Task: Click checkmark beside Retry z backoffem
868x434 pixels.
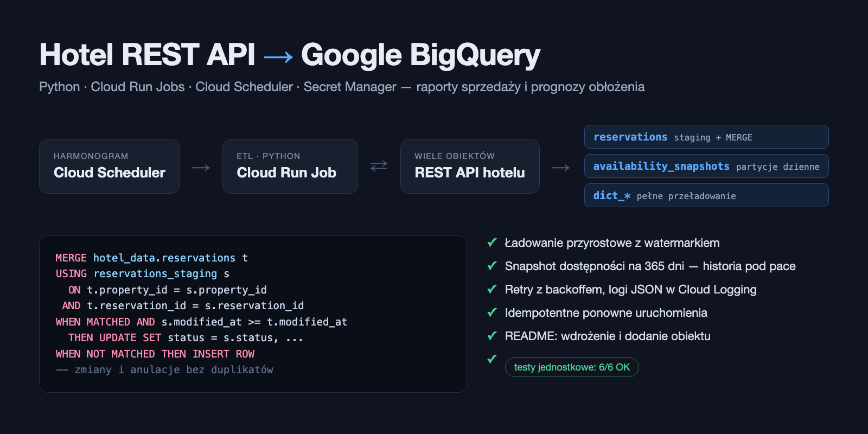Action: 492,289
